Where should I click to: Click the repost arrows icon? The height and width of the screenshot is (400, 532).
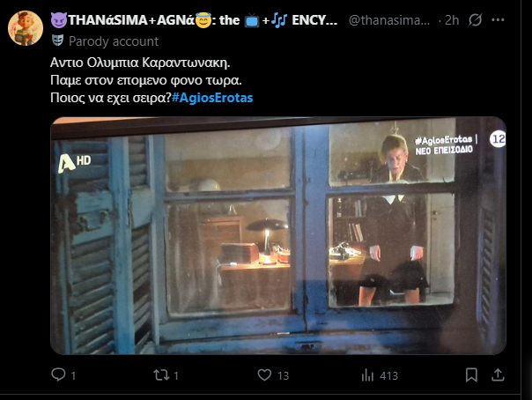(x=161, y=375)
